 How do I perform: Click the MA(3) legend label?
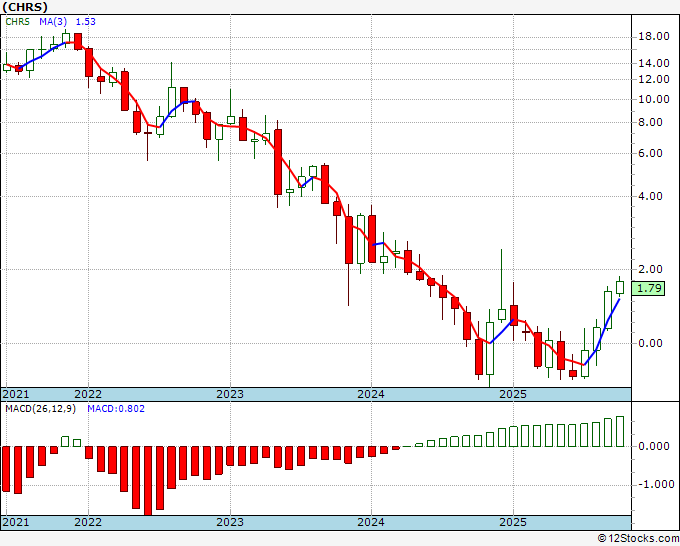[53, 22]
